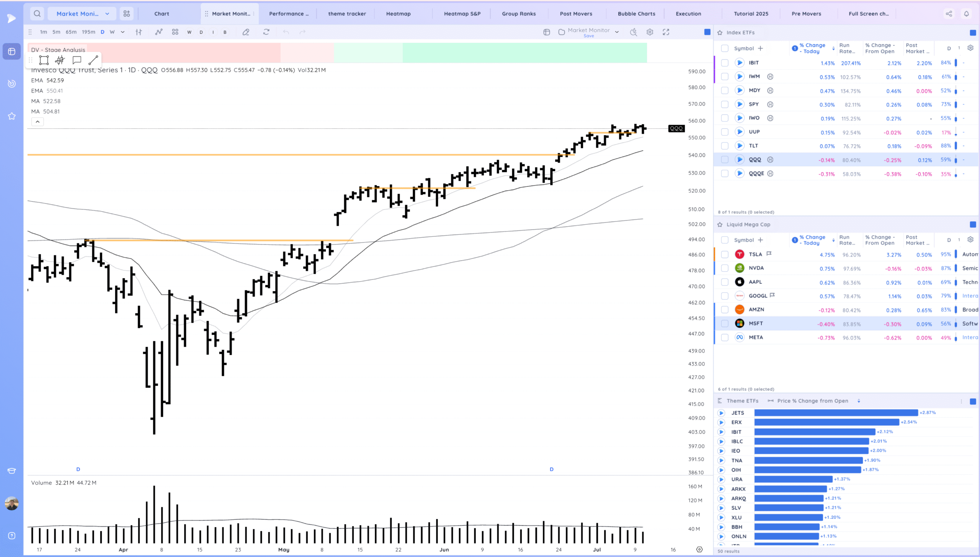This screenshot has height=557, width=980.
Task: Open the indicators icon in chart toolbar
Action: tap(158, 32)
